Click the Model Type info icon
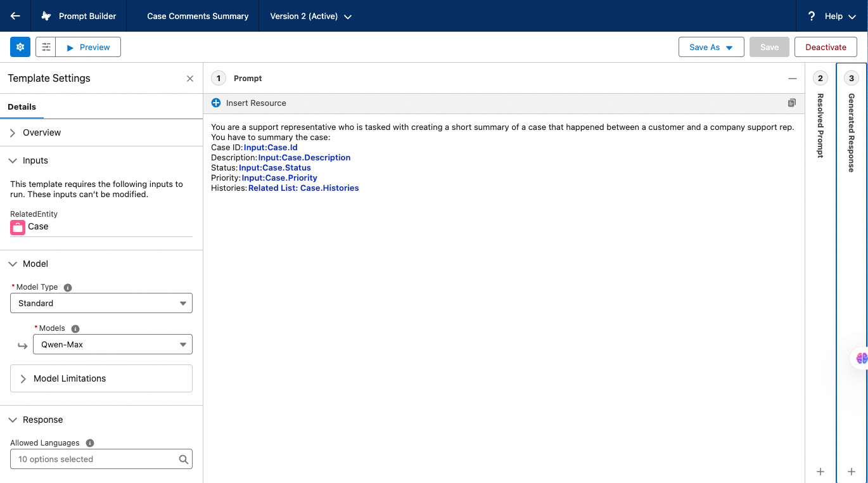This screenshot has height=483, width=868. 68,287
